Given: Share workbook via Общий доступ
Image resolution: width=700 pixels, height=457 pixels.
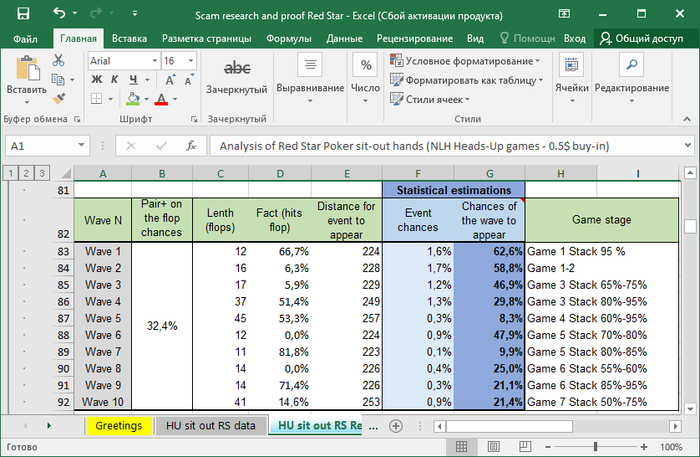Looking at the screenshot, I should (641, 39).
